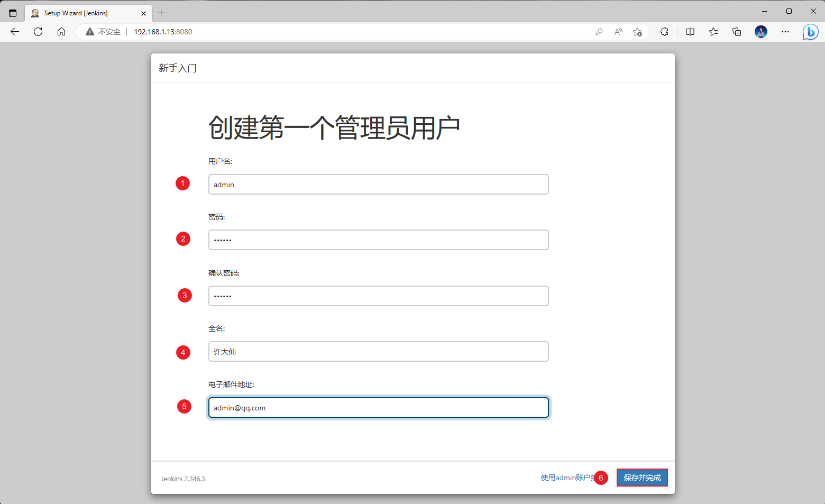Click the 创建第一个管理员用户 heading
The height and width of the screenshot is (504, 825).
click(334, 127)
